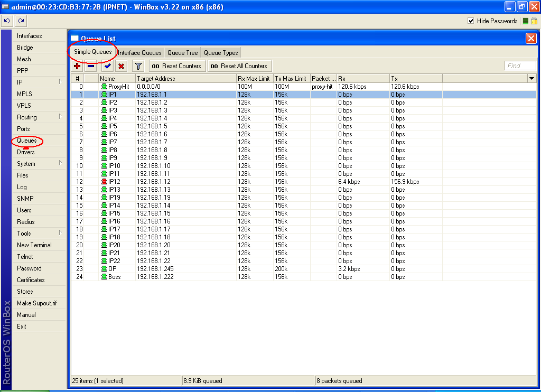Open Certificates in the sidebar
The height and width of the screenshot is (392, 541).
coord(31,280)
